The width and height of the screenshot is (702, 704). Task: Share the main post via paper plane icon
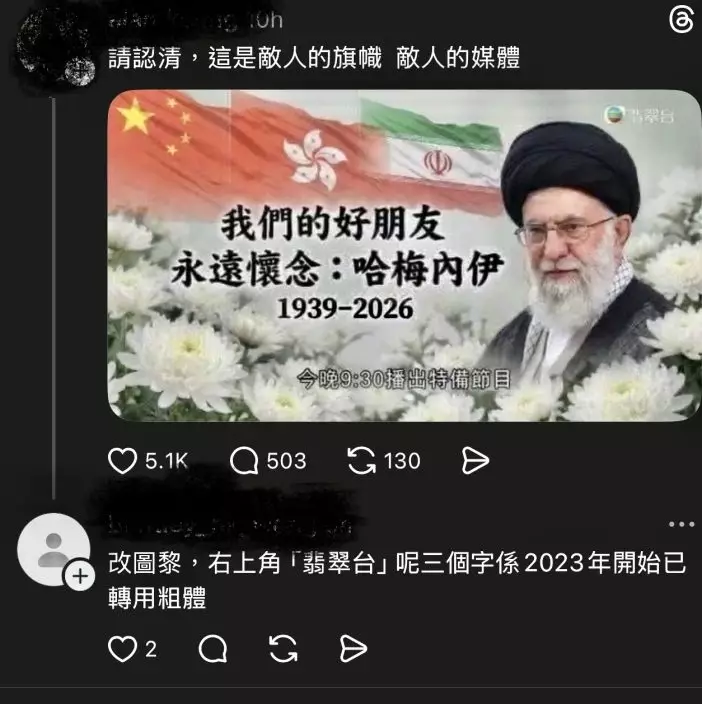pyautogui.click(x=475, y=461)
